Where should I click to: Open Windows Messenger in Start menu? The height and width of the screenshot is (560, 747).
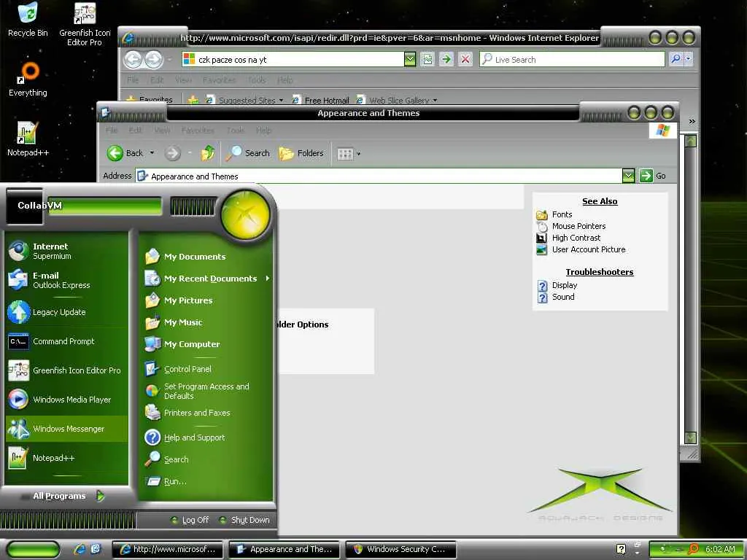point(67,429)
